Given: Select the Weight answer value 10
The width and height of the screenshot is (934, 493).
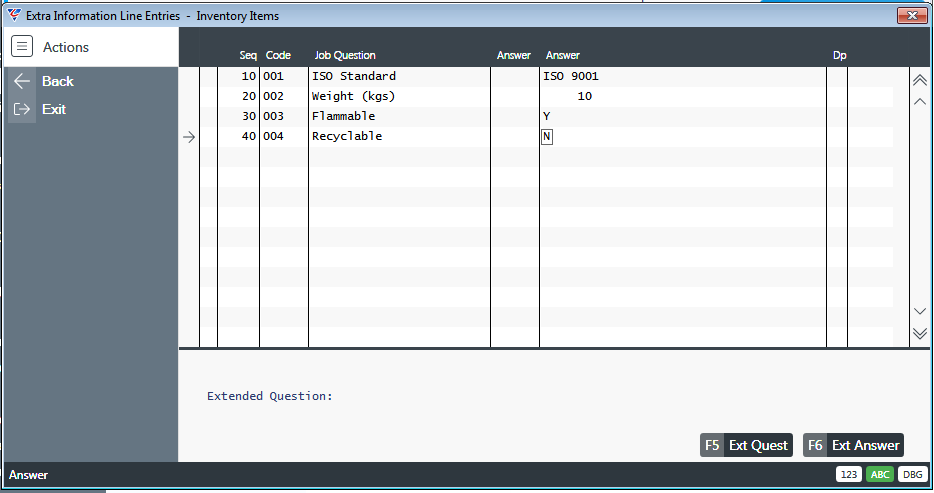Looking at the screenshot, I should 584,96.
